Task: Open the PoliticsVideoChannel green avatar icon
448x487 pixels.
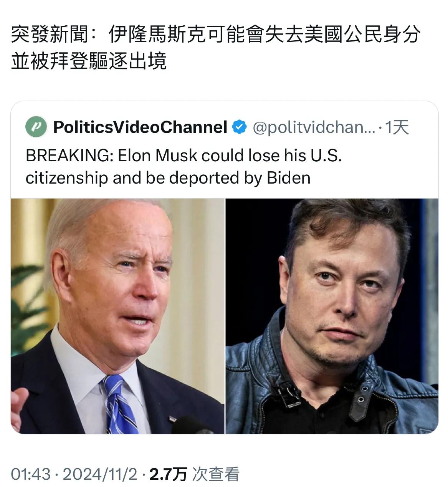Action: [36, 127]
